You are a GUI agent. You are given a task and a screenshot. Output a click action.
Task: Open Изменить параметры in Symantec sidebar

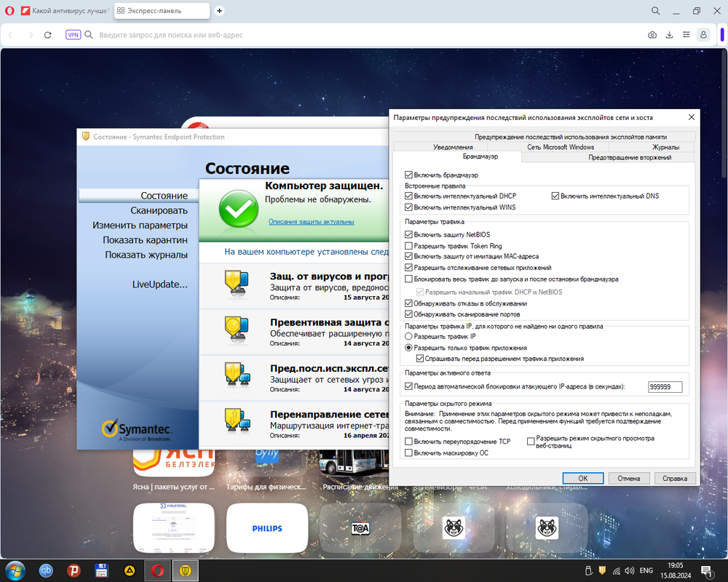click(140, 226)
